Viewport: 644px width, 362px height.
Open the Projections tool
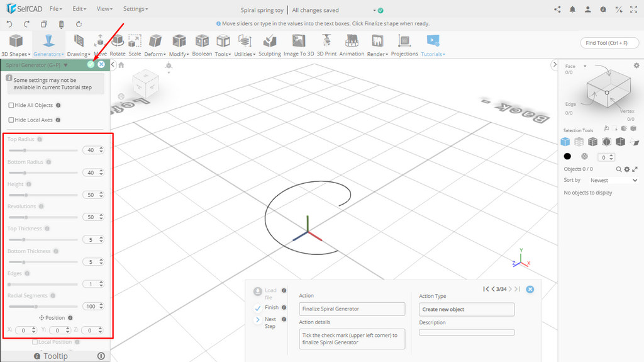coord(404,45)
